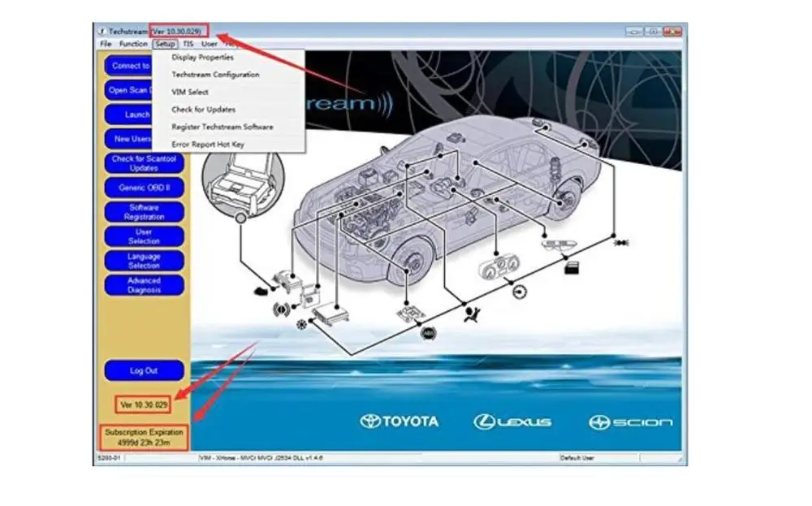Open the File menu
The image size is (812, 506).
(x=106, y=44)
